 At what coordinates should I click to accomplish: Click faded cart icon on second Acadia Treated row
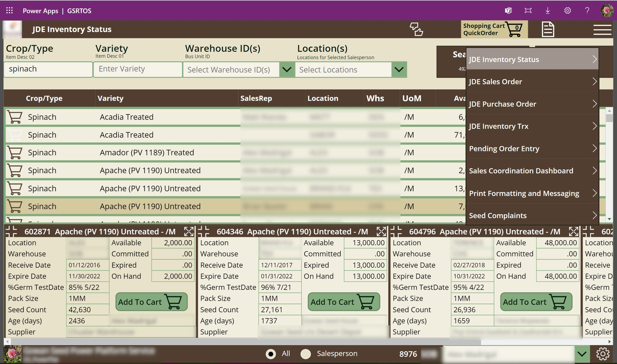[15, 135]
